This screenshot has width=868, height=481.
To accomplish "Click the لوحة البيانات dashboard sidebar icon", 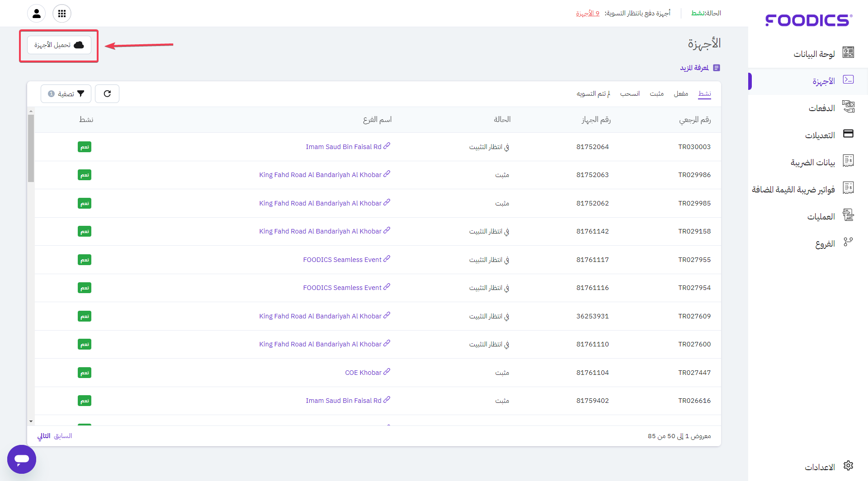I will pyautogui.click(x=848, y=53).
